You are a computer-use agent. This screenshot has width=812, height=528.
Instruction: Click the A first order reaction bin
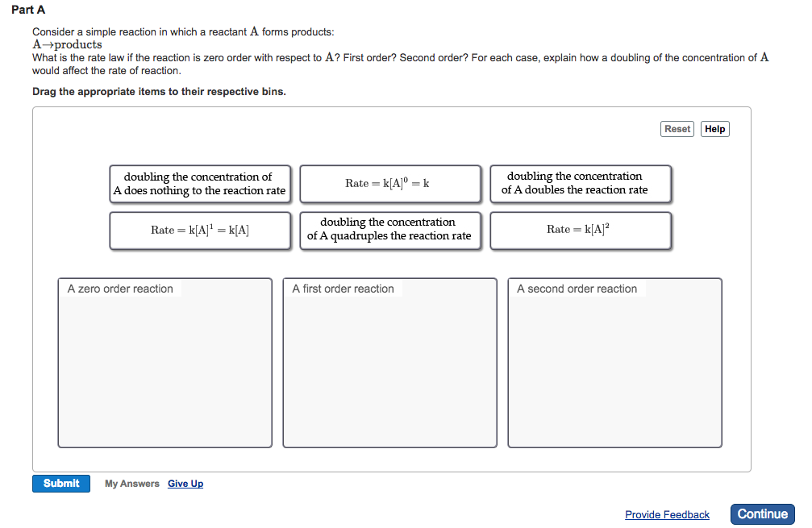(x=389, y=363)
